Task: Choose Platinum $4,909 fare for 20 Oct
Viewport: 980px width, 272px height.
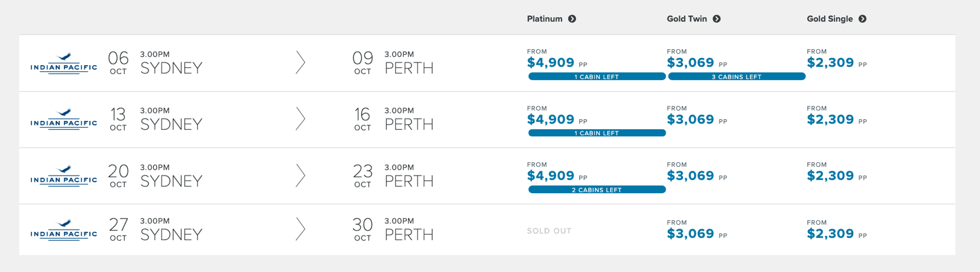Action: pos(550,175)
